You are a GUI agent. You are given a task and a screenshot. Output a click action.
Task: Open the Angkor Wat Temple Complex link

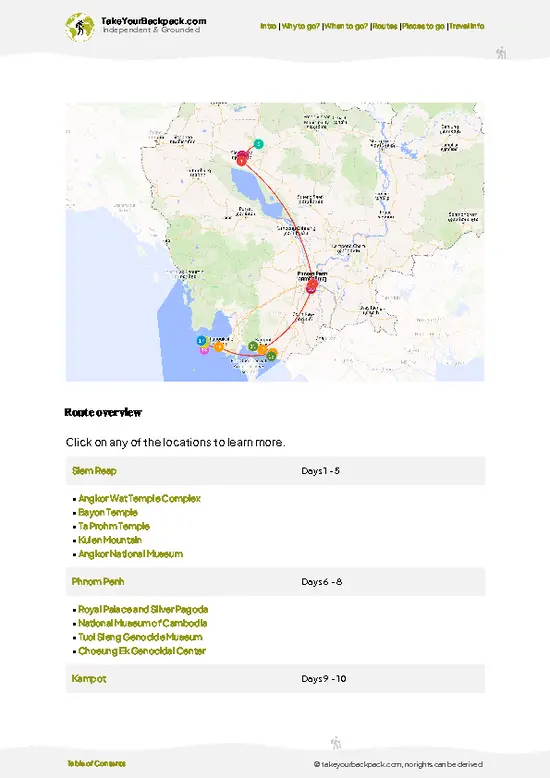point(139,498)
